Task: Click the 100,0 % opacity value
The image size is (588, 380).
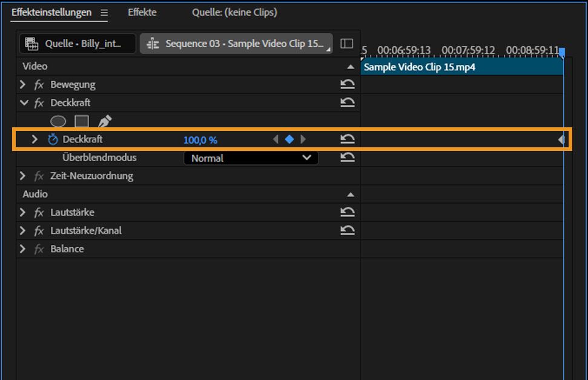Action: pyautogui.click(x=201, y=139)
